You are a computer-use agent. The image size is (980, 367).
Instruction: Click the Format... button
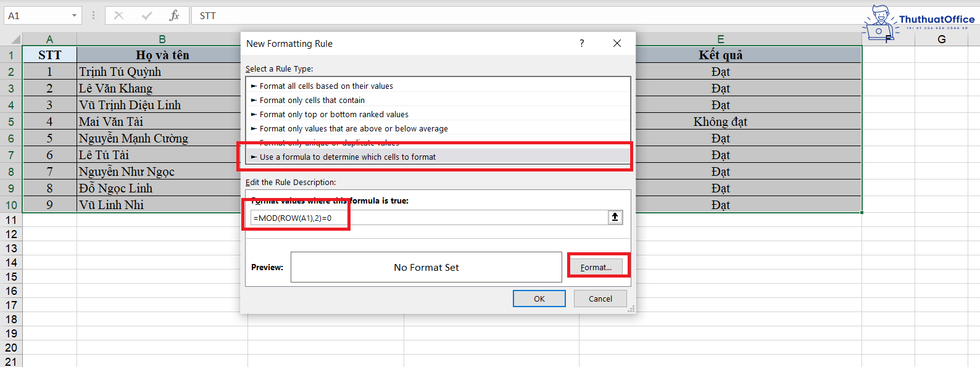[x=596, y=267]
